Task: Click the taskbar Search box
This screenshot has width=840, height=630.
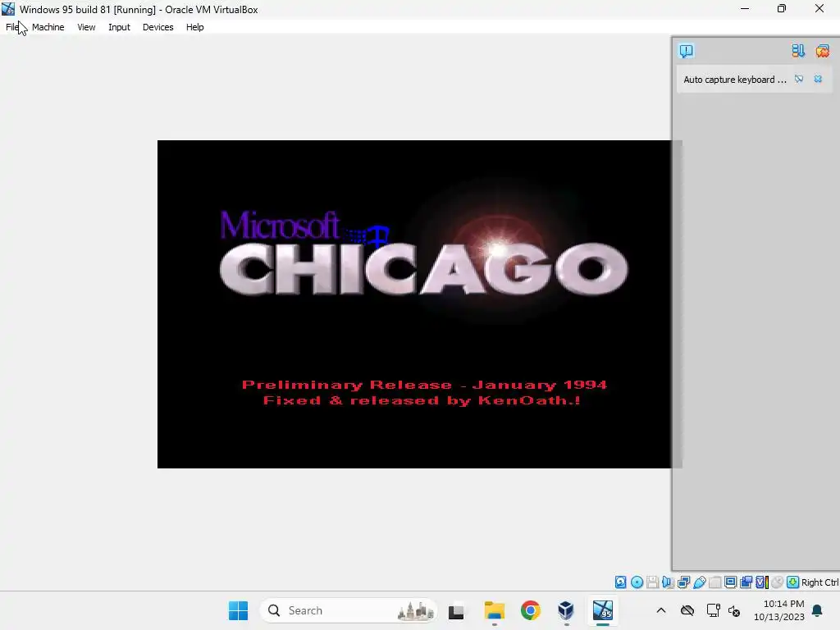Action: click(x=349, y=610)
